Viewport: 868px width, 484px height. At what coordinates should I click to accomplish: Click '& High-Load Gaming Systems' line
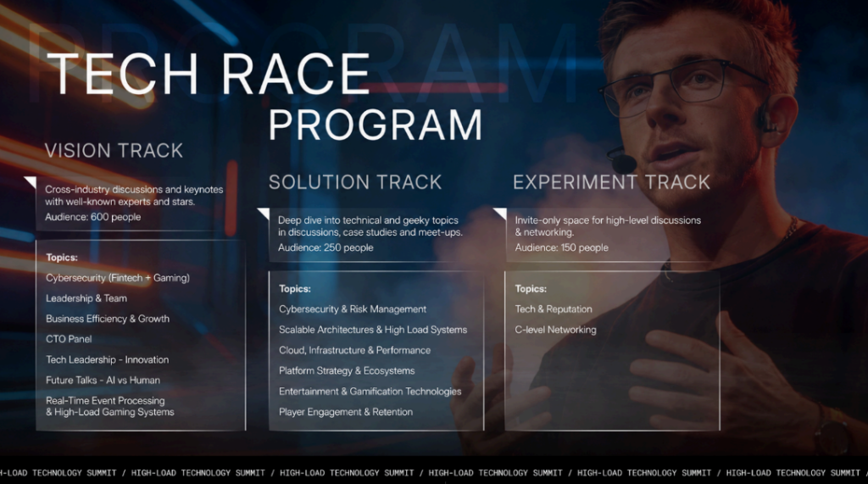point(109,412)
